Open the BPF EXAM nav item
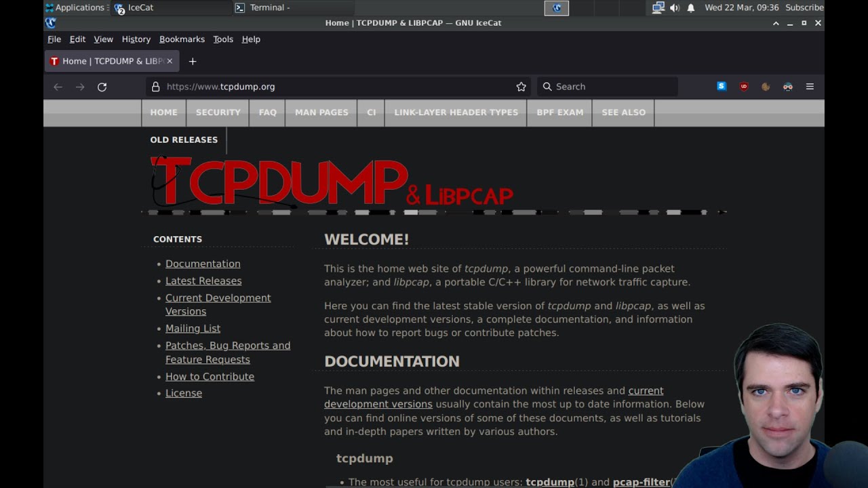This screenshot has width=868, height=488. coord(559,113)
